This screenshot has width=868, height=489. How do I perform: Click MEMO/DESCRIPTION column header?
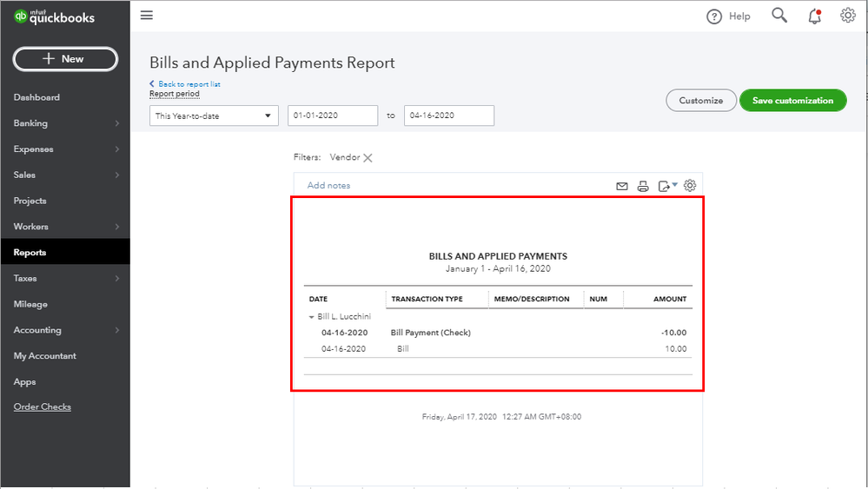tap(532, 299)
